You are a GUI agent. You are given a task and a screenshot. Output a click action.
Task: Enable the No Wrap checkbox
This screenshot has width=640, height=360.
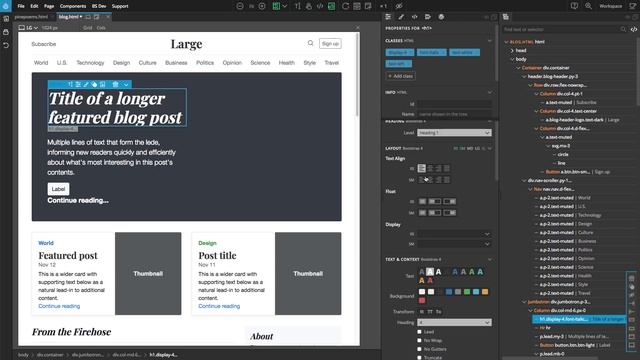(x=419, y=340)
